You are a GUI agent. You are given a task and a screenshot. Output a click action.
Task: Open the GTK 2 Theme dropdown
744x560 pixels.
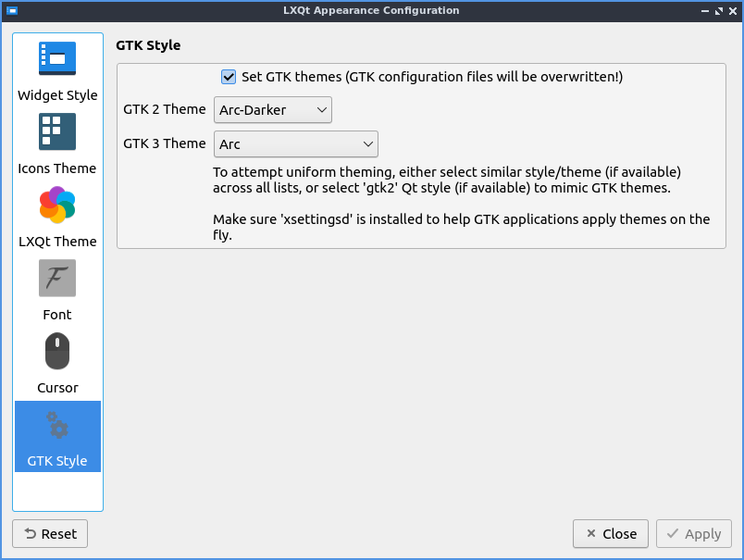(272, 110)
